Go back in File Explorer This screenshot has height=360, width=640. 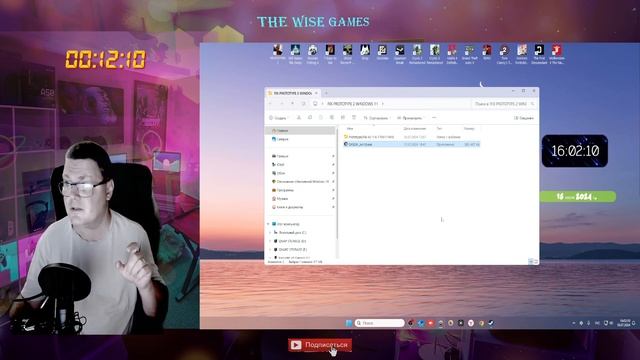[x=271, y=104]
